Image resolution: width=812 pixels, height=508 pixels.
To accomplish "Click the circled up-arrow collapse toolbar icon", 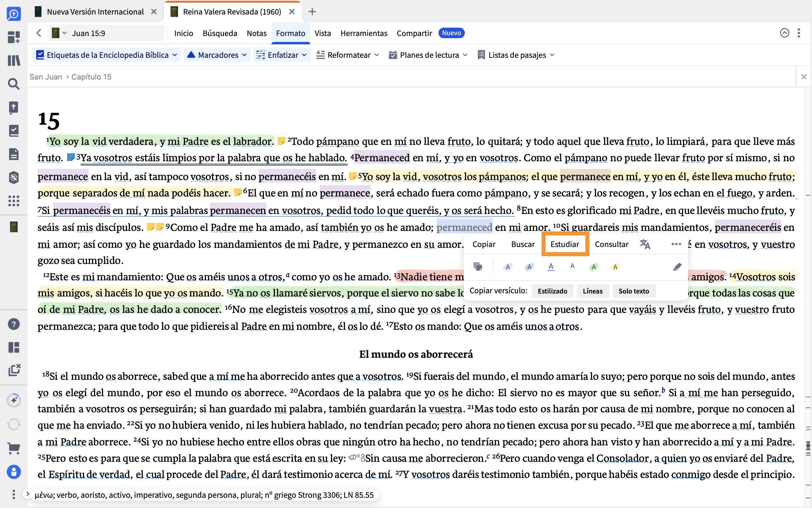I will (x=785, y=33).
